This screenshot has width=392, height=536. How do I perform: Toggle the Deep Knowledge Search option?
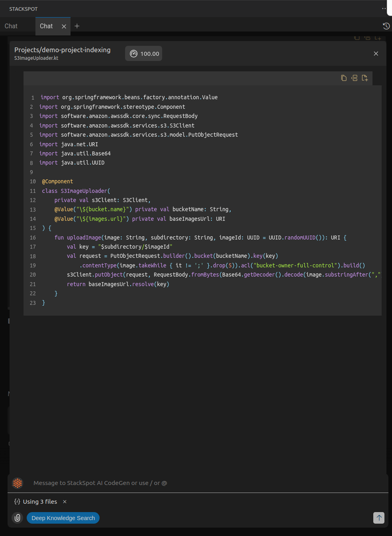(63, 518)
